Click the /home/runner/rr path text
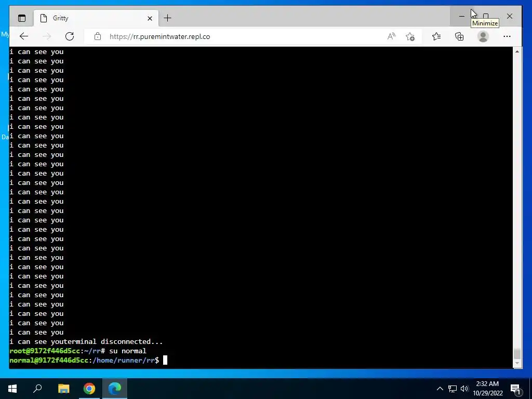Viewport: 532px width, 399px height. [124, 361]
